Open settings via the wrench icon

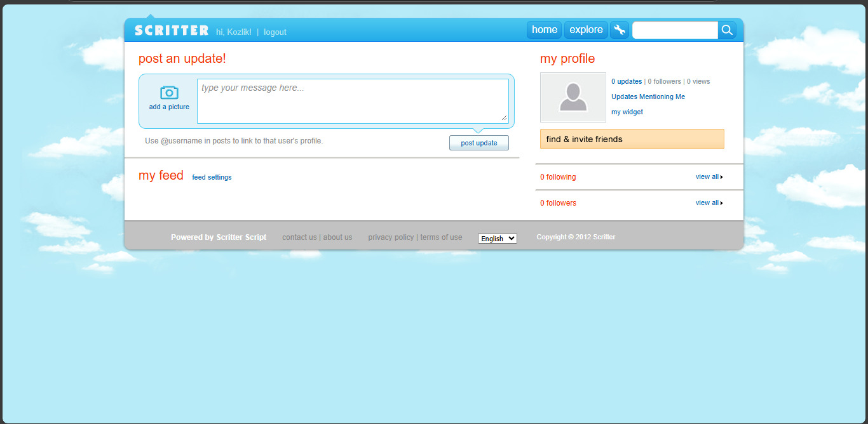coord(618,30)
